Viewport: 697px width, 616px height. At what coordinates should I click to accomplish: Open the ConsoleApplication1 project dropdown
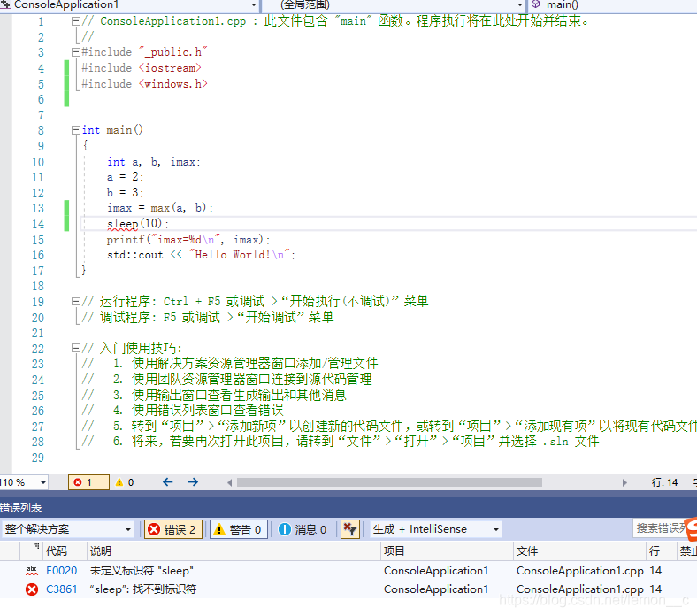pyautogui.click(x=253, y=5)
